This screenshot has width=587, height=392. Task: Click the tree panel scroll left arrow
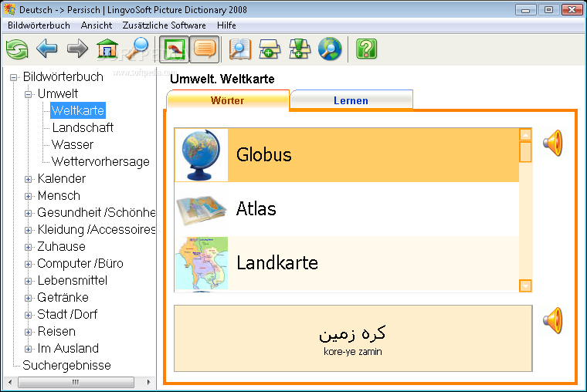tap(10, 382)
